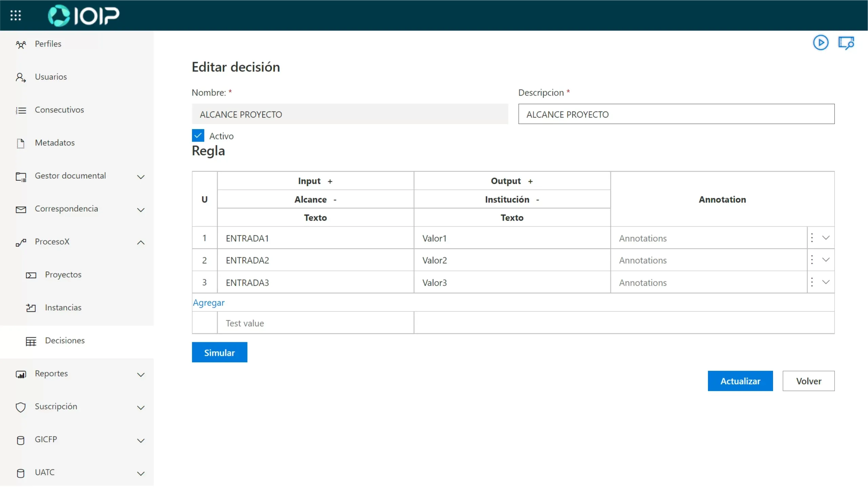Viewport: 868px width, 487px height.
Task: Click the plus icon next to Input
Action: point(330,182)
